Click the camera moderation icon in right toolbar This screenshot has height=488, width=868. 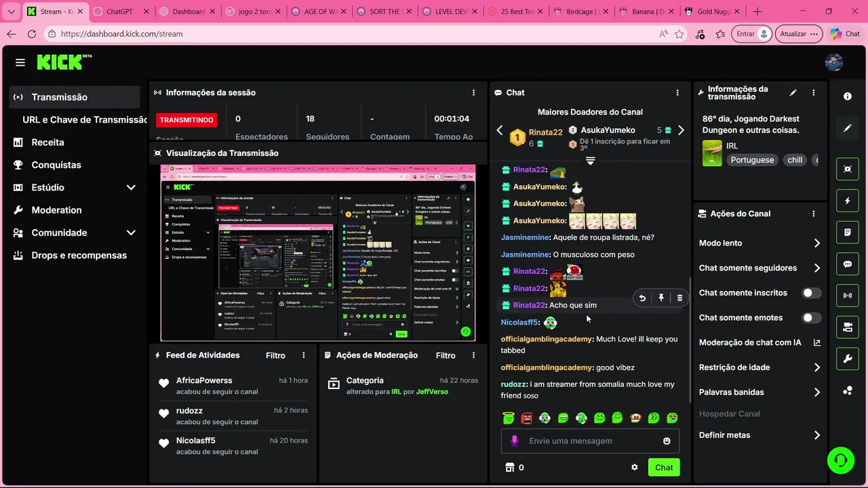click(848, 327)
